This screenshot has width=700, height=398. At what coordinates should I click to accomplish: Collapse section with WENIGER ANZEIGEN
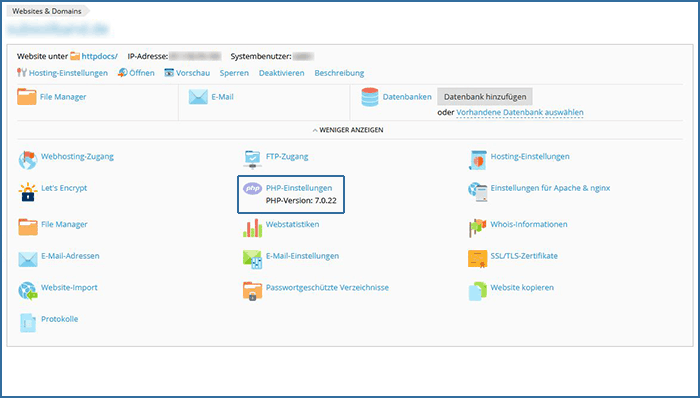click(348, 130)
